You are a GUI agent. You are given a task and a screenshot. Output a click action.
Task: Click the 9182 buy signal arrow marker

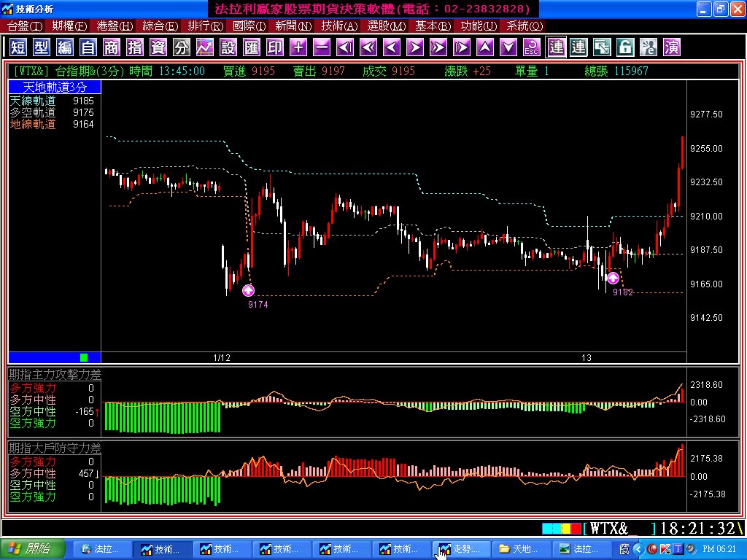613,278
